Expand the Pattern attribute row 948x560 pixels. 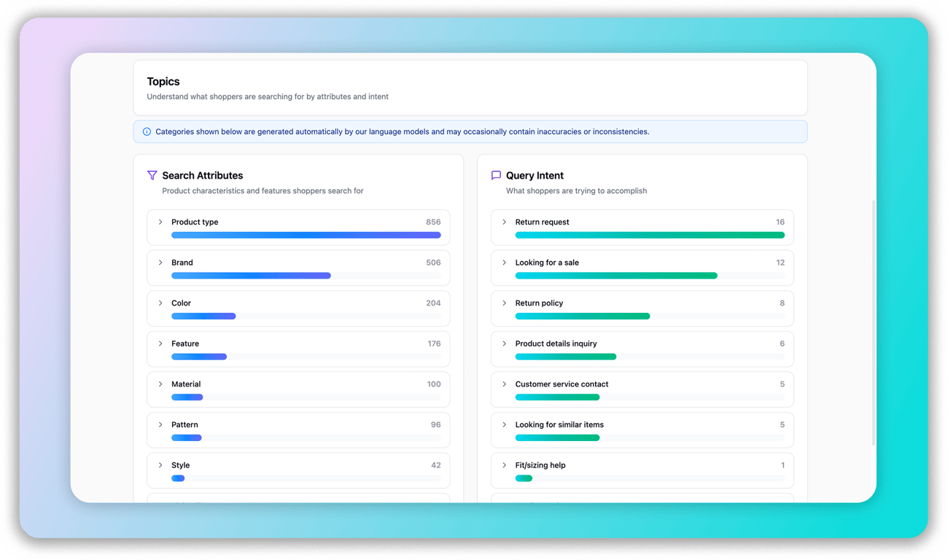160,424
